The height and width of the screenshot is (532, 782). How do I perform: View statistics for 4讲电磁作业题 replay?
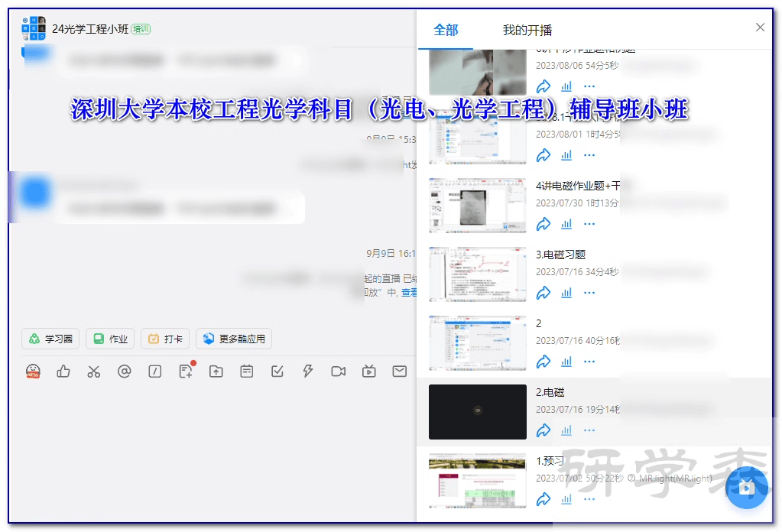[566, 224]
